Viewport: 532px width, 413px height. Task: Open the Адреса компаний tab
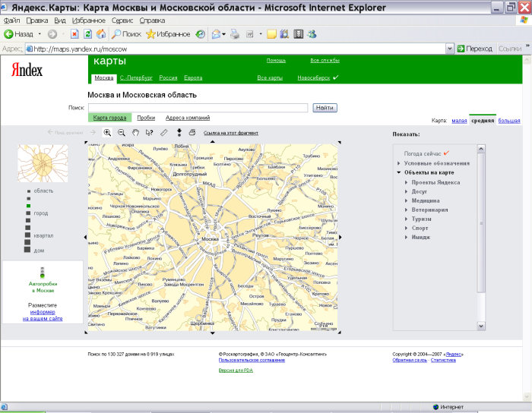tap(188, 118)
